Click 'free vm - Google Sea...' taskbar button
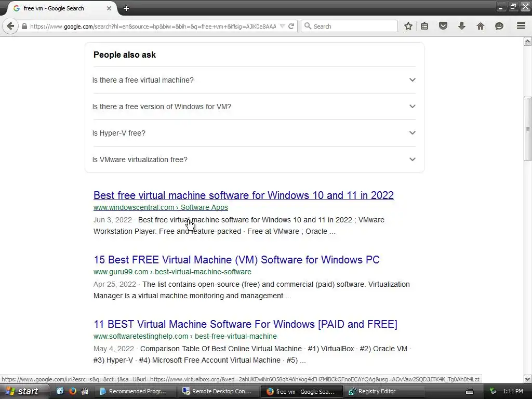 301,391
